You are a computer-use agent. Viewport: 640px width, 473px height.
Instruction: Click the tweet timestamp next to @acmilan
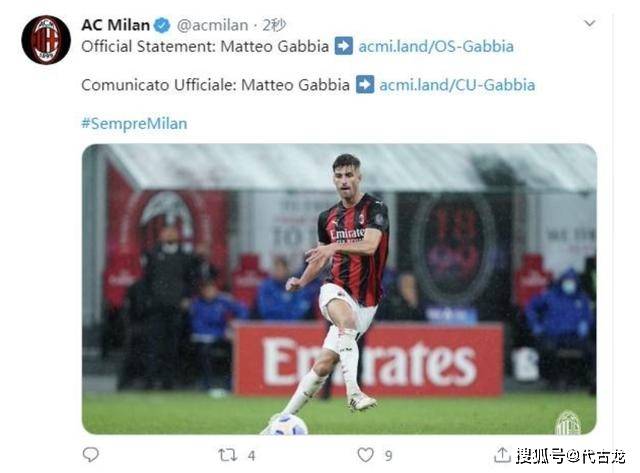[x=274, y=25]
